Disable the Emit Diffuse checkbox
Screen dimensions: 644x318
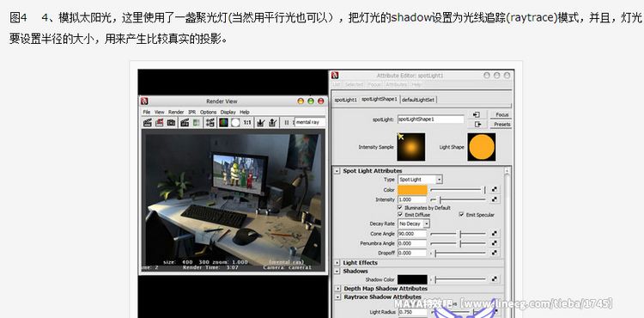tap(400, 215)
